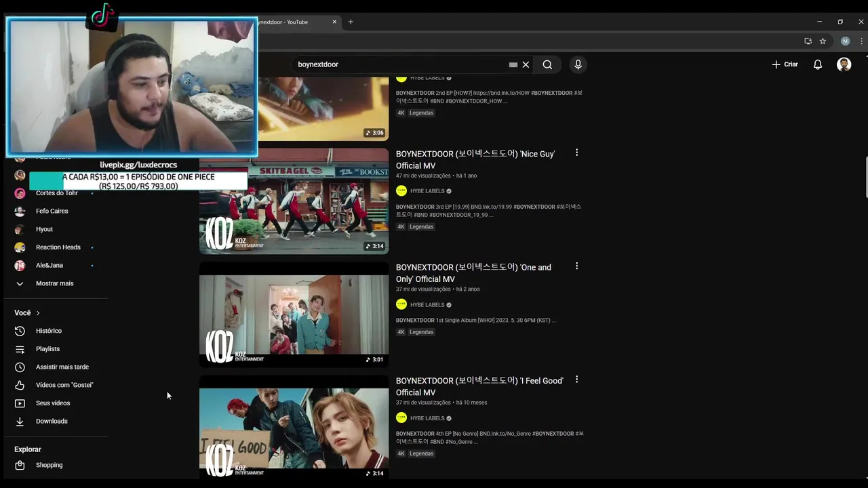Click the Legendas badge under 'One and Only'
The image size is (868, 488).
(421, 332)
